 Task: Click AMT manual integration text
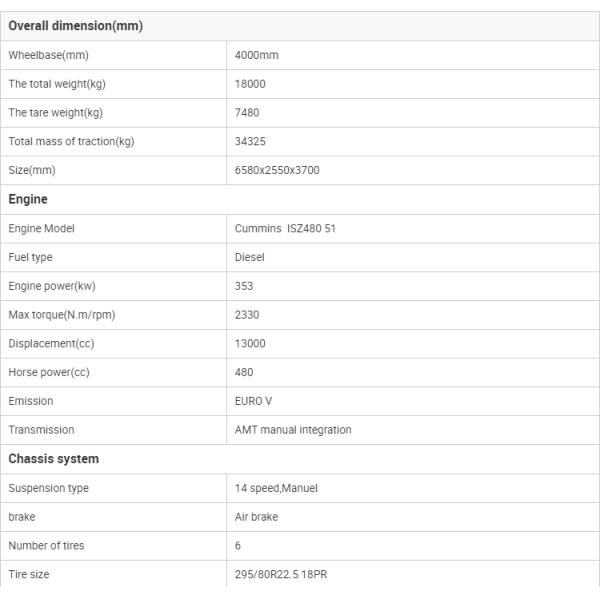(293, 430)
